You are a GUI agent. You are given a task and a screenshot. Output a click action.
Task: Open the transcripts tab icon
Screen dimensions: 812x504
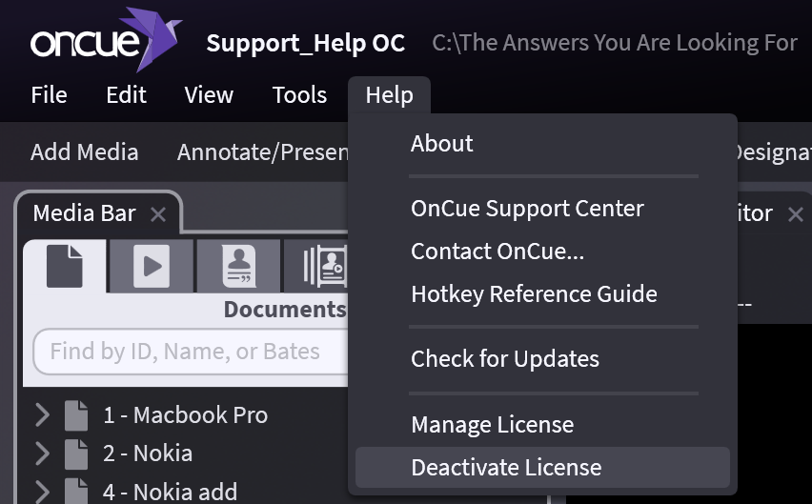click(238, 266)
